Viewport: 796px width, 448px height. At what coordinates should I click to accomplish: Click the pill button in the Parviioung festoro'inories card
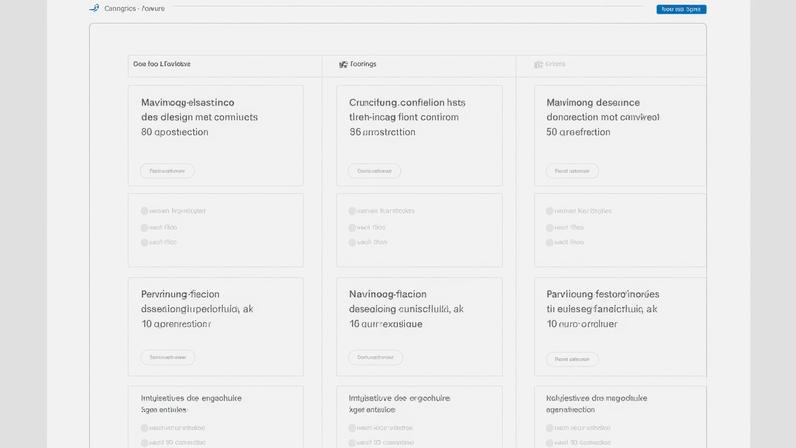572,358
